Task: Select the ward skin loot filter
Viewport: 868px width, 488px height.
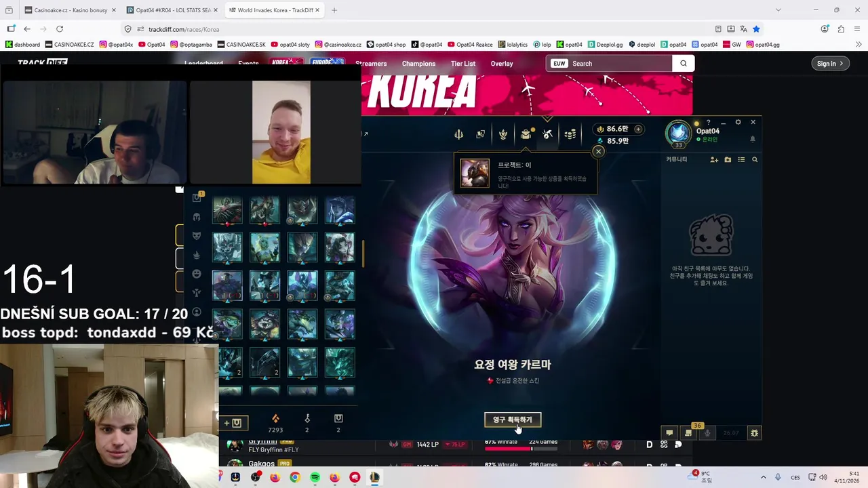Action: (197, 293)
